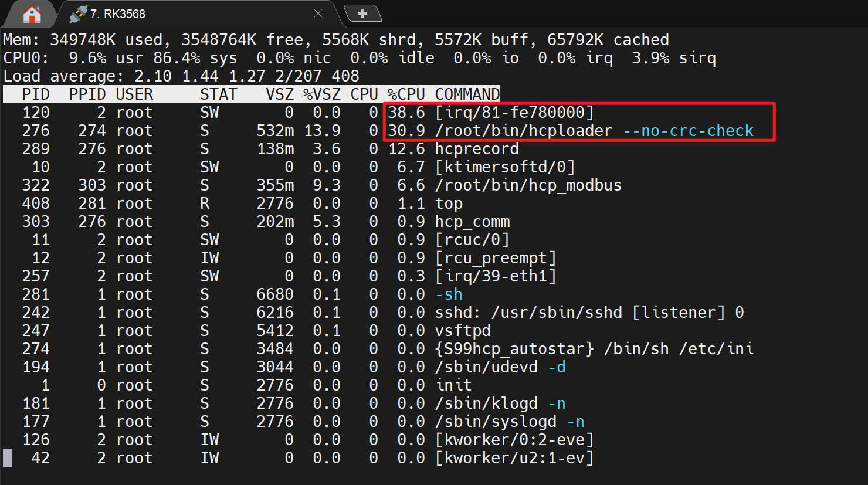
Task: Open the home tab icon
Action: point(32,14)
